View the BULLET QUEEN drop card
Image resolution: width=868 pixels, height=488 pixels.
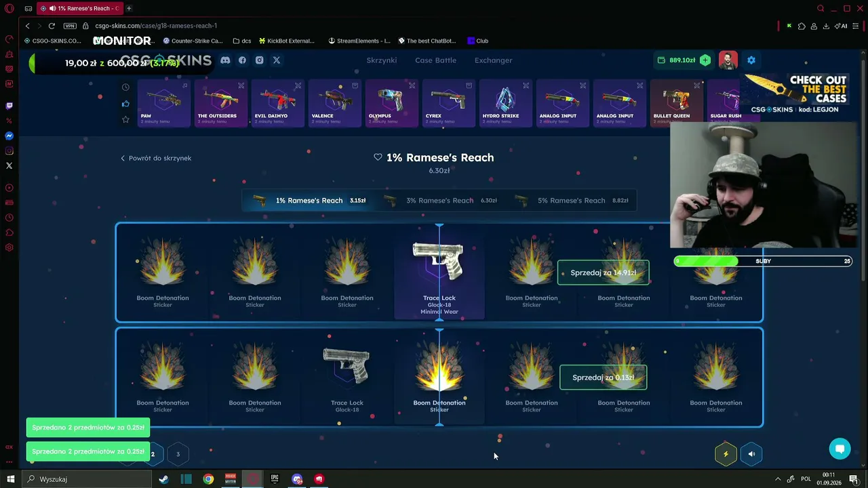coord(676,103)
